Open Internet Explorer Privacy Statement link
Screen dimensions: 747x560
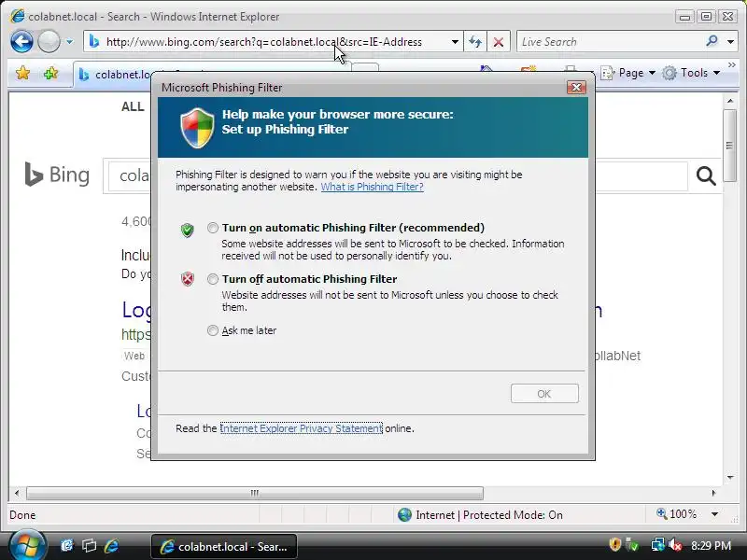[x=301, y=428]
